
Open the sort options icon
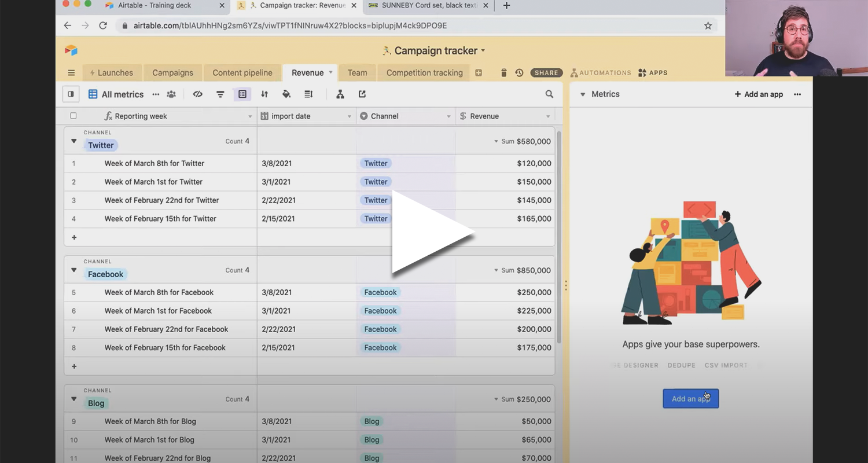click(x=264, y=94)
